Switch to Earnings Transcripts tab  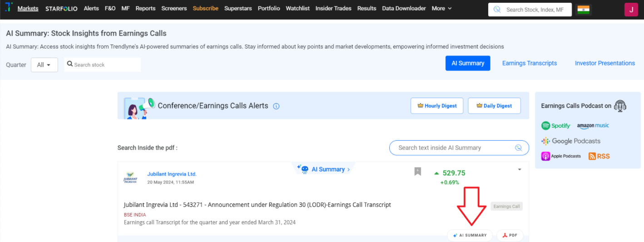(529, 63)
